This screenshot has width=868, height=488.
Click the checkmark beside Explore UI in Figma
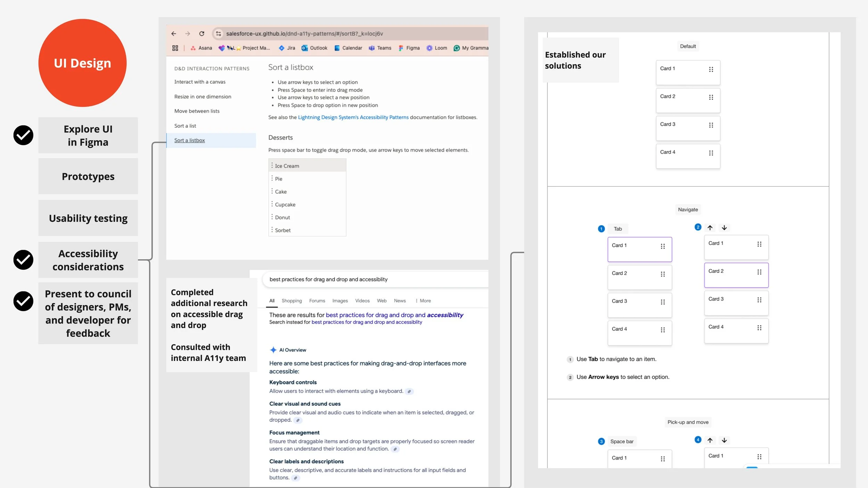[23, 135]
